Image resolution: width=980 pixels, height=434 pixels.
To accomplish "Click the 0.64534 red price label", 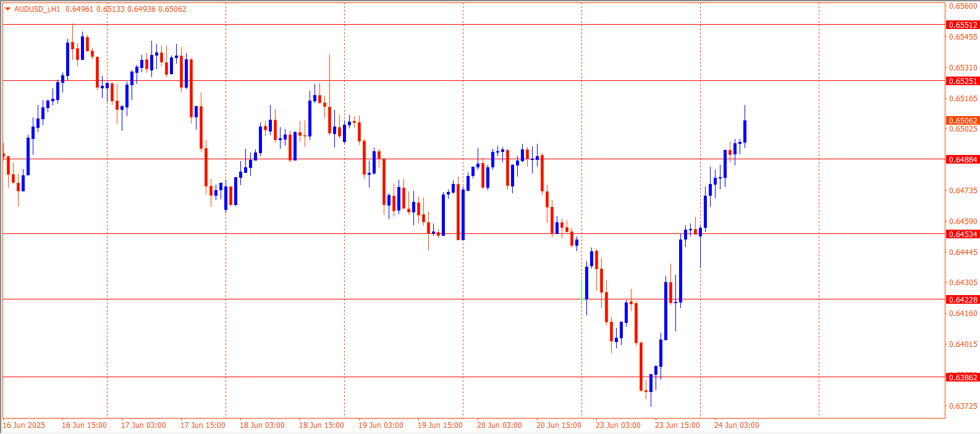I will pyautogui.click(x=963, y=235).
